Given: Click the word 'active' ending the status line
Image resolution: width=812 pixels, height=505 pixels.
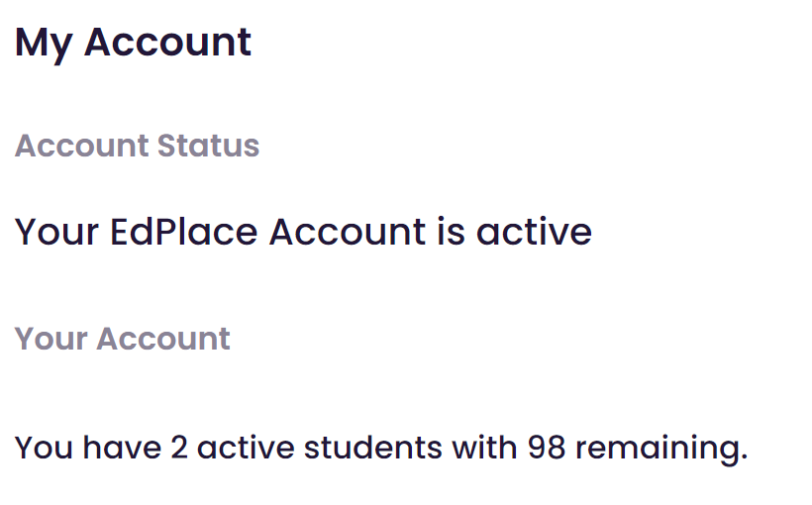Looking at the screenshot, I should (534, 232).
